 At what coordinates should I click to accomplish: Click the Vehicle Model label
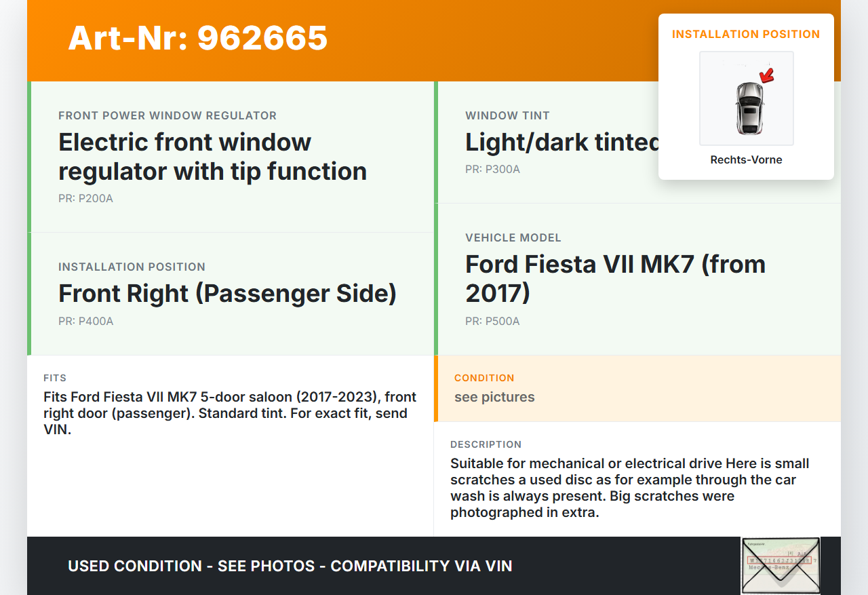(x=513, y=237)
